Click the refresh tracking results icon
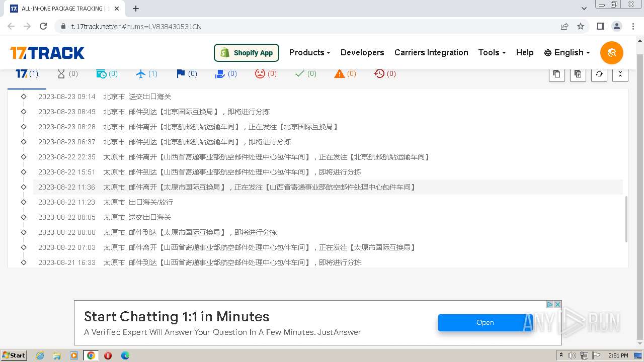 599,74
